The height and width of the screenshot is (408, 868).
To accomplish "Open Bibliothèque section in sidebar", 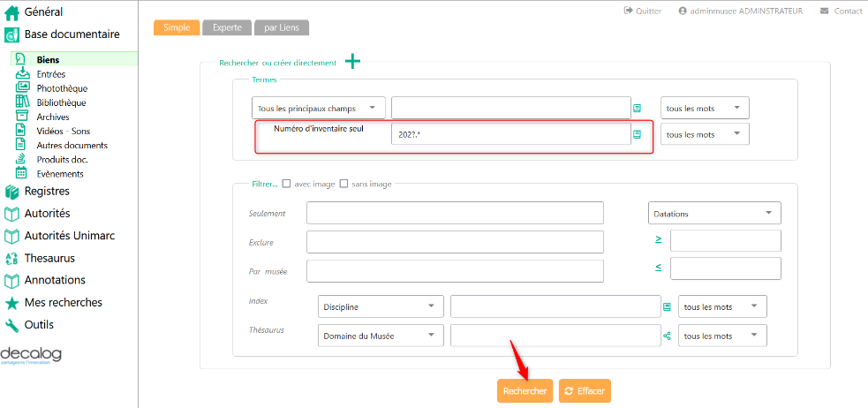I will coord(61,102).
